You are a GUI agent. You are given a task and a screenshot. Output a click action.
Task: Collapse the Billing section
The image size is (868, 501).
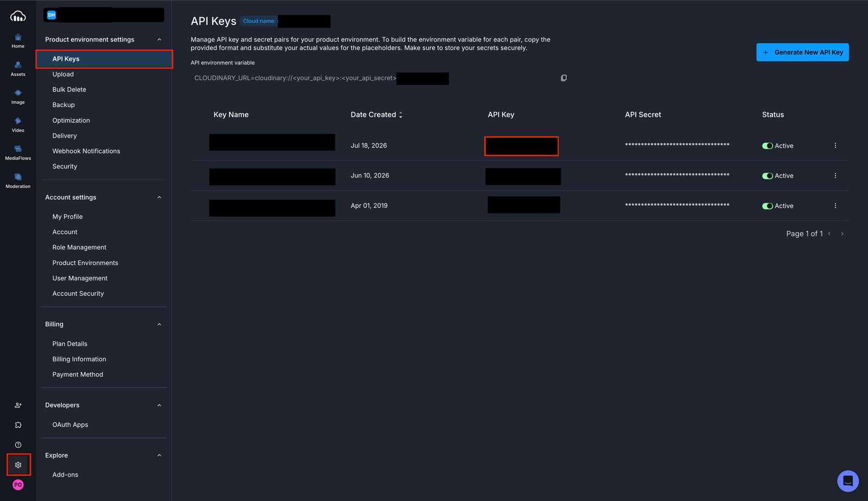pyautogui.click(x=159, y=325)
